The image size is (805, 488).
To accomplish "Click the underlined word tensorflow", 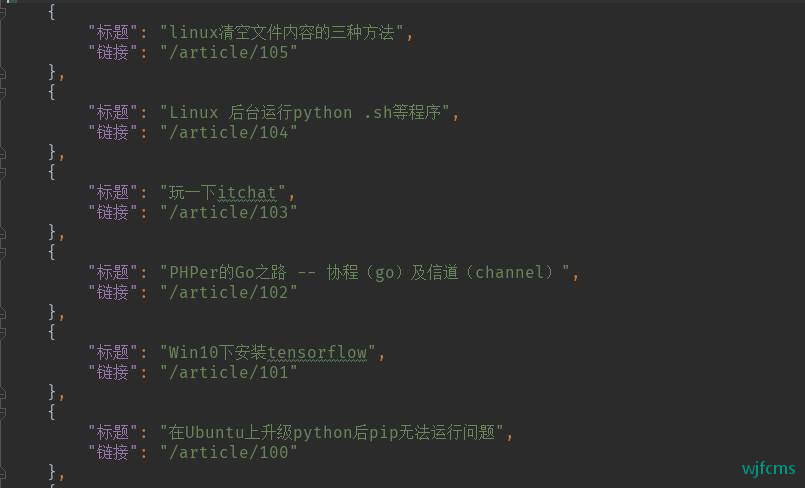I will [317, 353].
